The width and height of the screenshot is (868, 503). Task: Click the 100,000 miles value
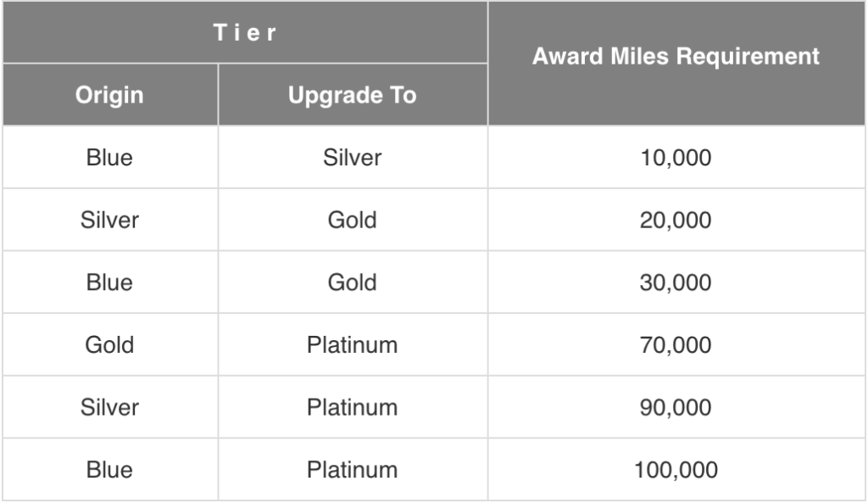(676, 470)
